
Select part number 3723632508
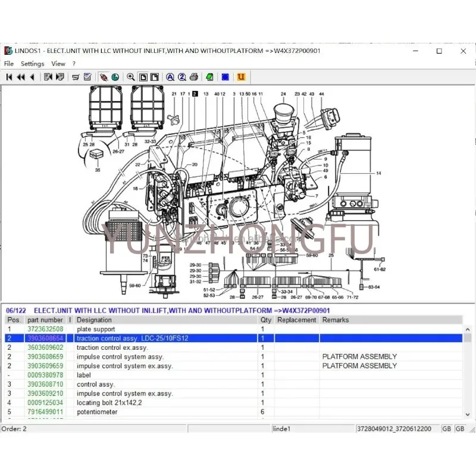pos(45,329)
